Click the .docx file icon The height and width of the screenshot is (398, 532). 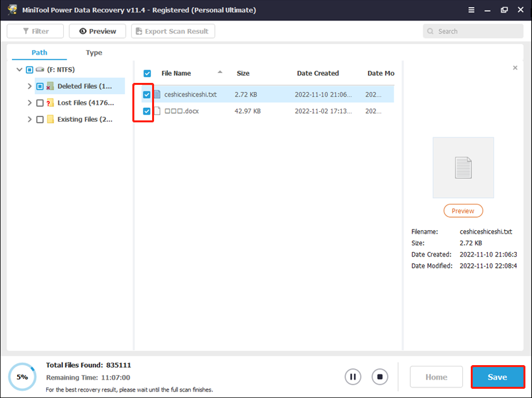tap(157, 111)
